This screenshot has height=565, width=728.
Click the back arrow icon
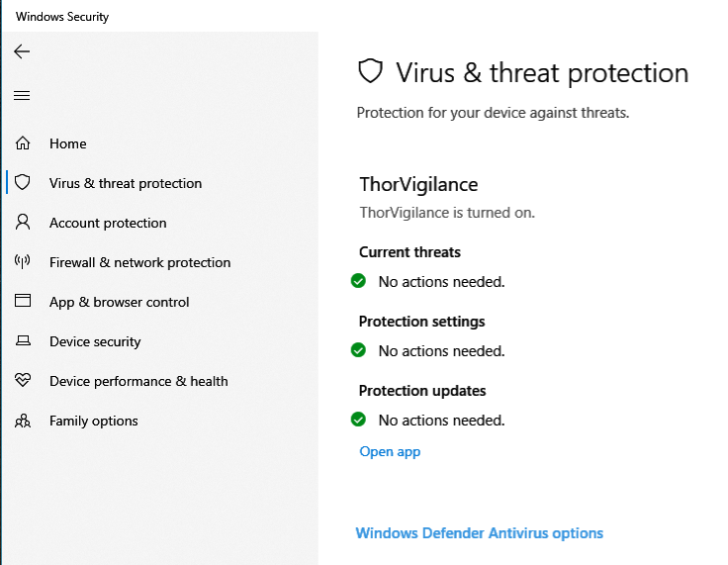point(22,51)
